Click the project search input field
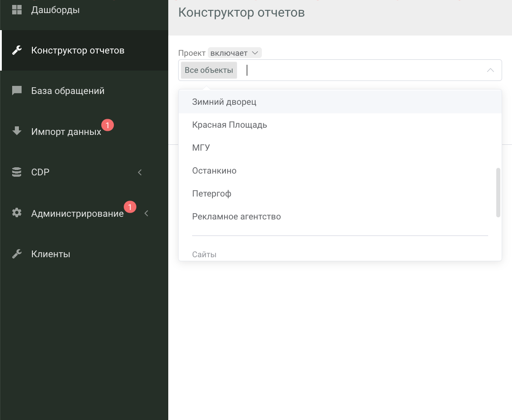512x420 pixels. [360, 71]
